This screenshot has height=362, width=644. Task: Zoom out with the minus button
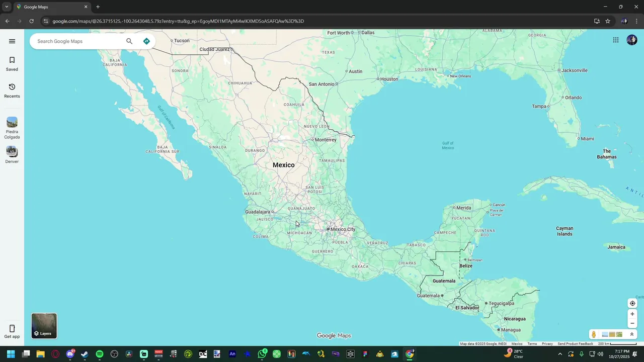(x=632, y=323)
